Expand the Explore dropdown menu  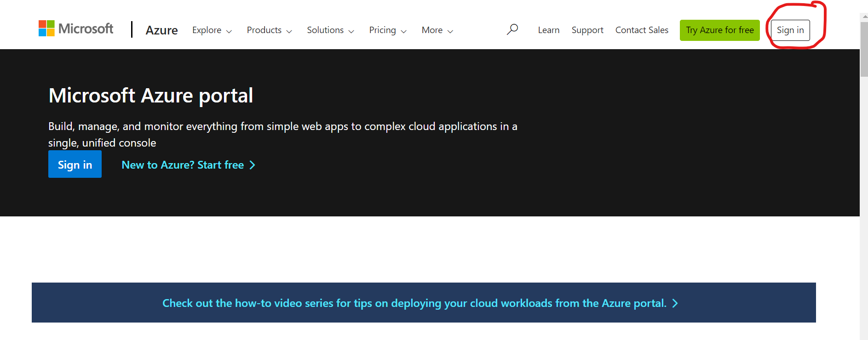(x=212, y=30)
